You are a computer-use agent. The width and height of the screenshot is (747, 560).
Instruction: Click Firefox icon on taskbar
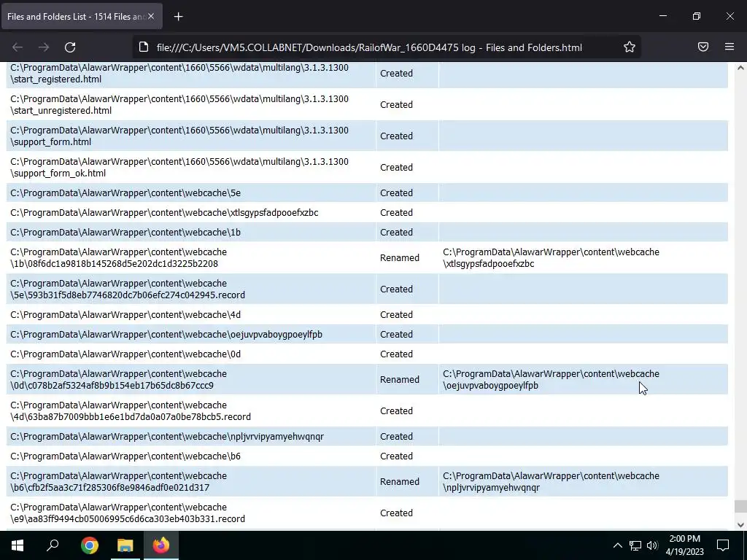pyautogui.click(x=161, y=545)
